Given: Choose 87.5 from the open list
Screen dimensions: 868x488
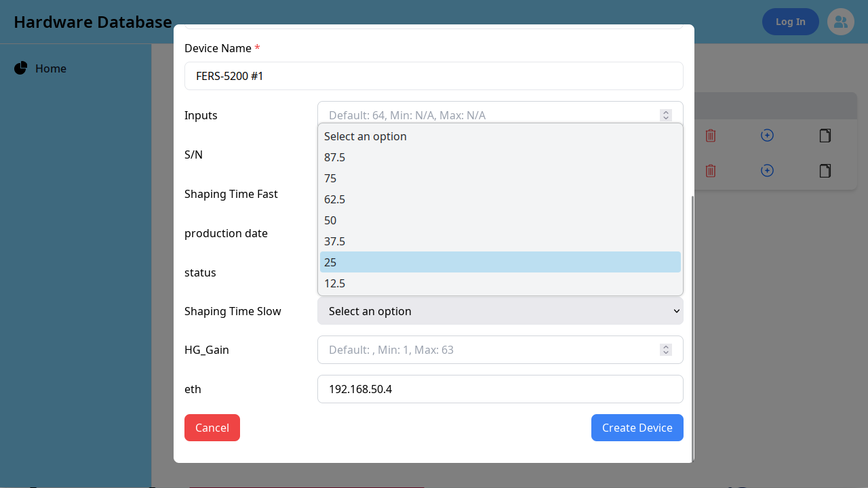Looking at the screenshot, I should tap(500, 157).
